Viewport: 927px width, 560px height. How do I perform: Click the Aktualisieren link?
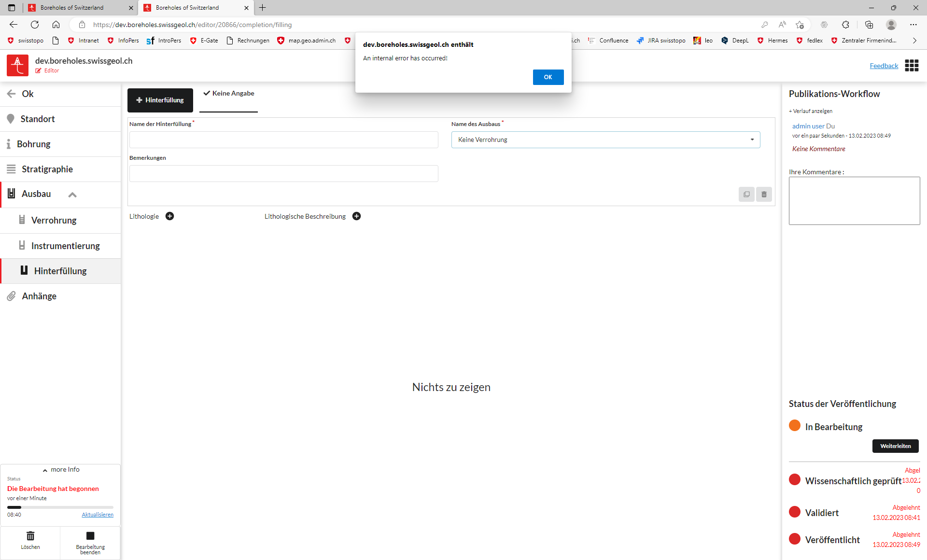98,515
